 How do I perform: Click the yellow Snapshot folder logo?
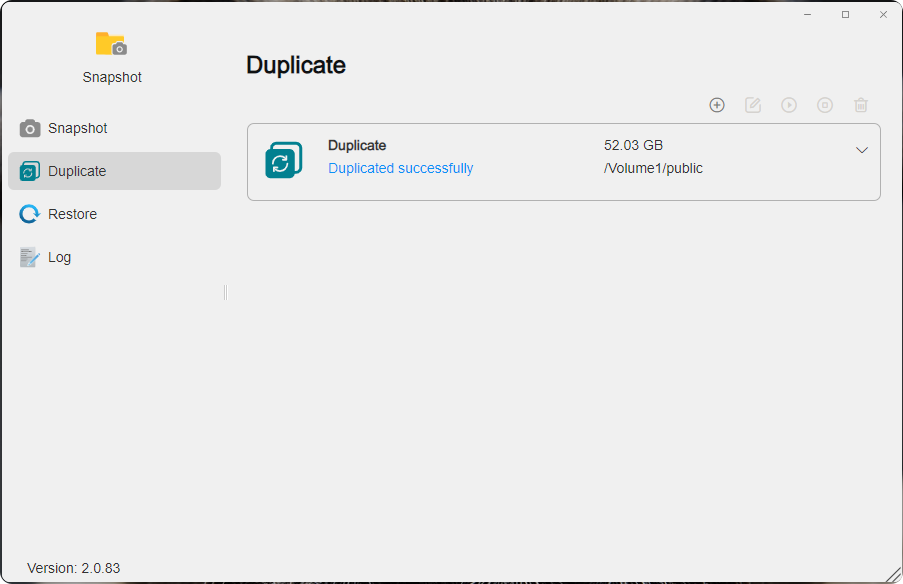point(111,44)
